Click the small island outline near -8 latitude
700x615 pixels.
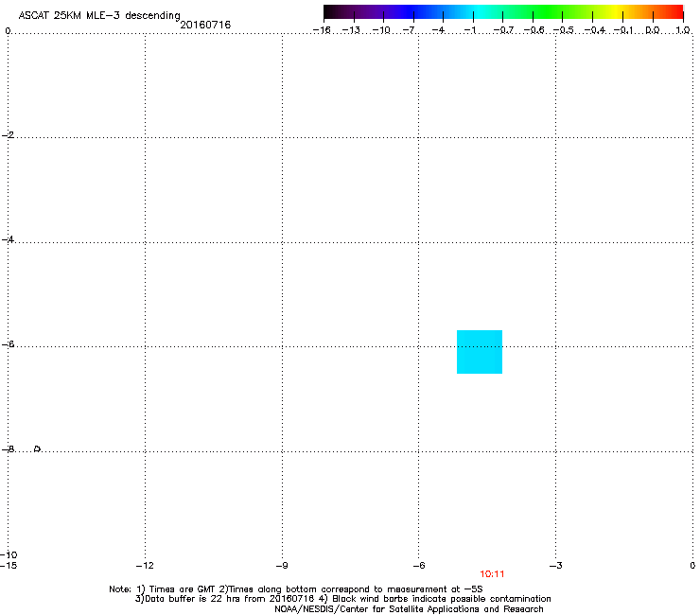tap(38, 448)
